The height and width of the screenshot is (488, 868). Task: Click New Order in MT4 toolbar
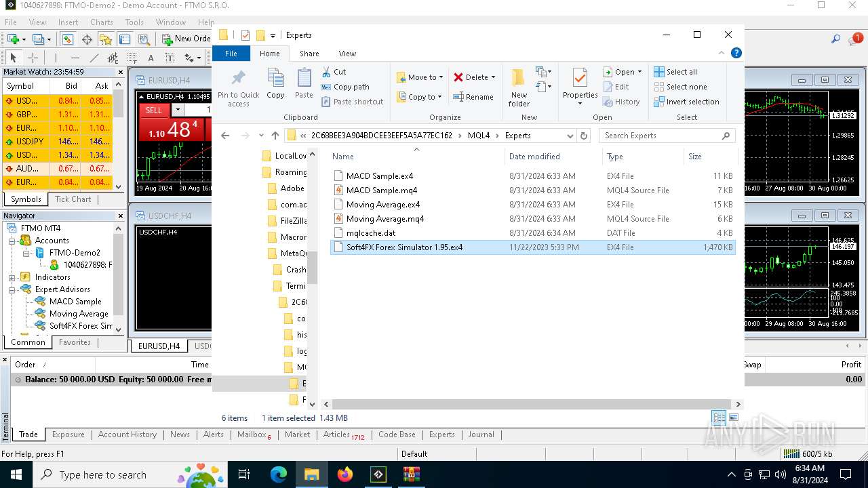pos(186,39)
